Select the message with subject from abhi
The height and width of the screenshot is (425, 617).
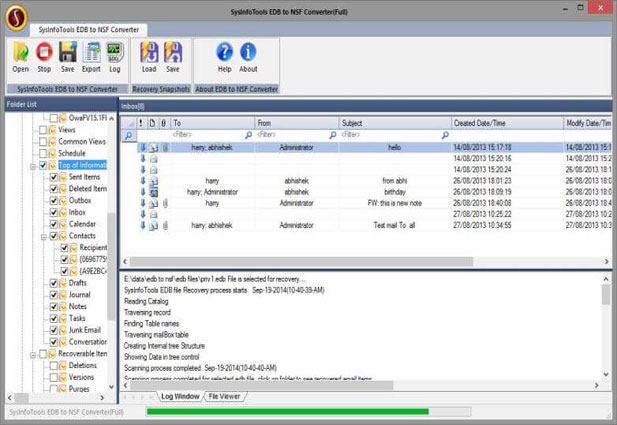(x=395, y=181)
